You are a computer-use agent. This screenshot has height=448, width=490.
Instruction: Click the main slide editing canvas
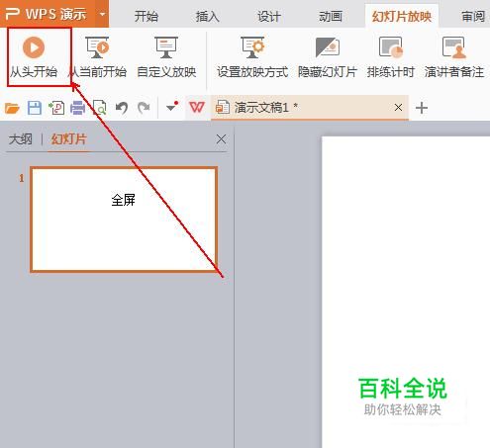[406, 292]
